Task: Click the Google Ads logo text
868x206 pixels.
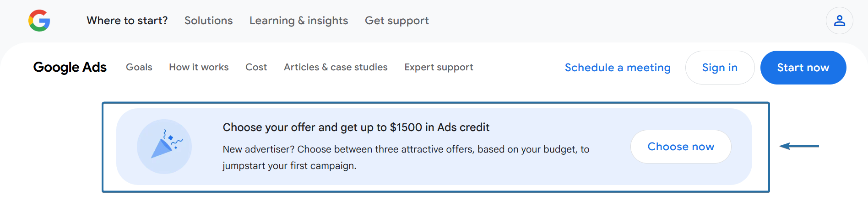Action: click(70, 68)
